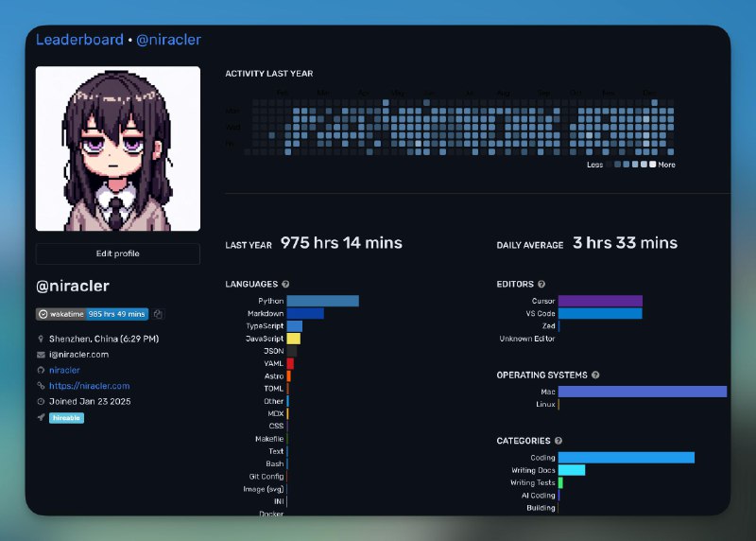
Task: Click the pixel-art avatar image
Action: click(118, 148)
